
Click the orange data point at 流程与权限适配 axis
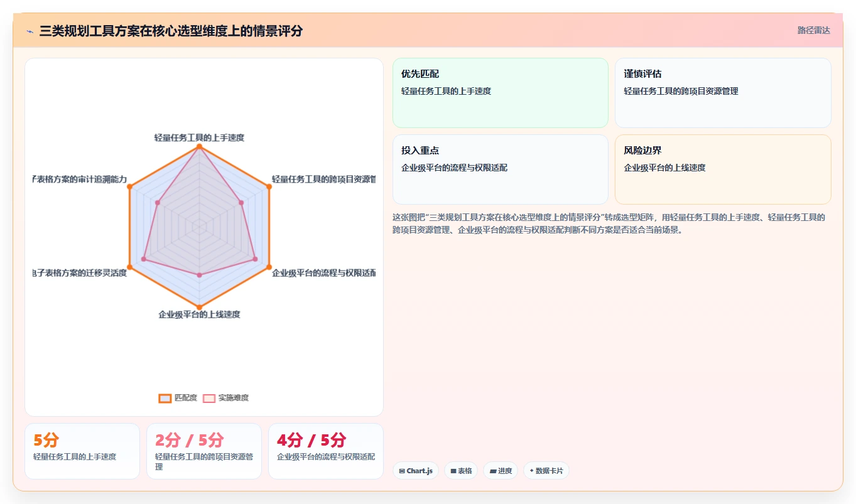click(269, 267)
